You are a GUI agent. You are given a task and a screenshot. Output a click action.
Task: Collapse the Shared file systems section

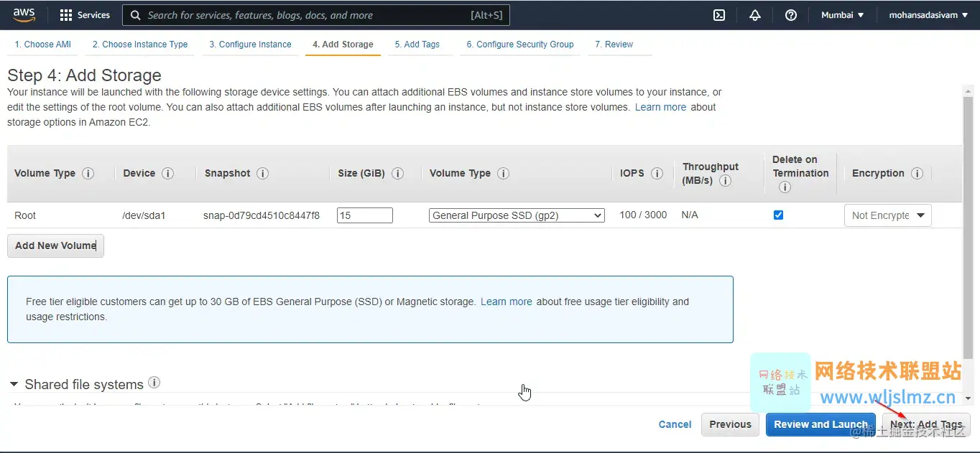[14, 385]
